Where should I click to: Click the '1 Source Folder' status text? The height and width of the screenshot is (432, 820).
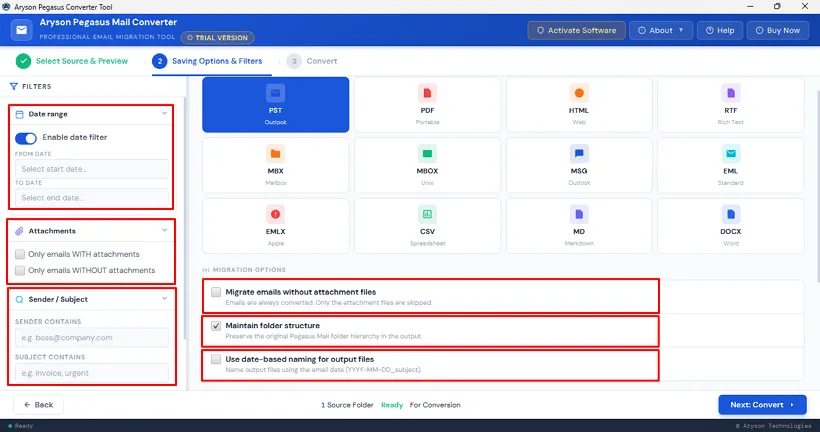pos(347,405)
